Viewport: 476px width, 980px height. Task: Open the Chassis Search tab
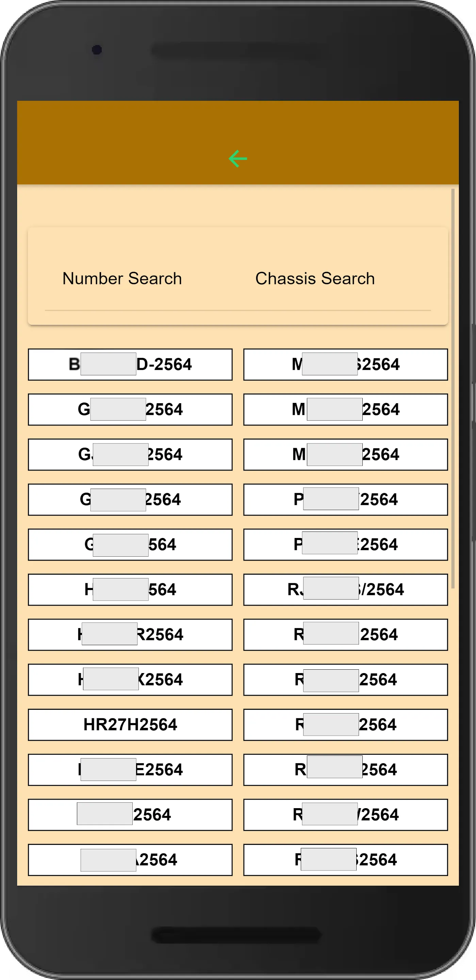click(315, 278)
